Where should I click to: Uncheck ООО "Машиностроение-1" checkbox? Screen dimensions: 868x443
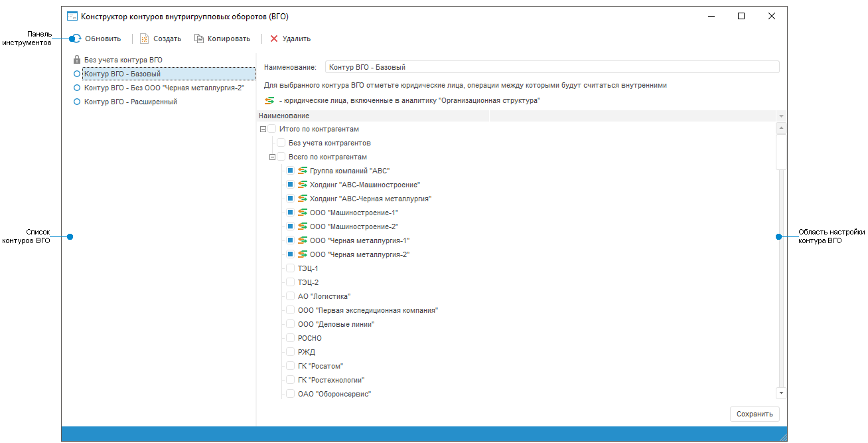(x=290, y=213)
